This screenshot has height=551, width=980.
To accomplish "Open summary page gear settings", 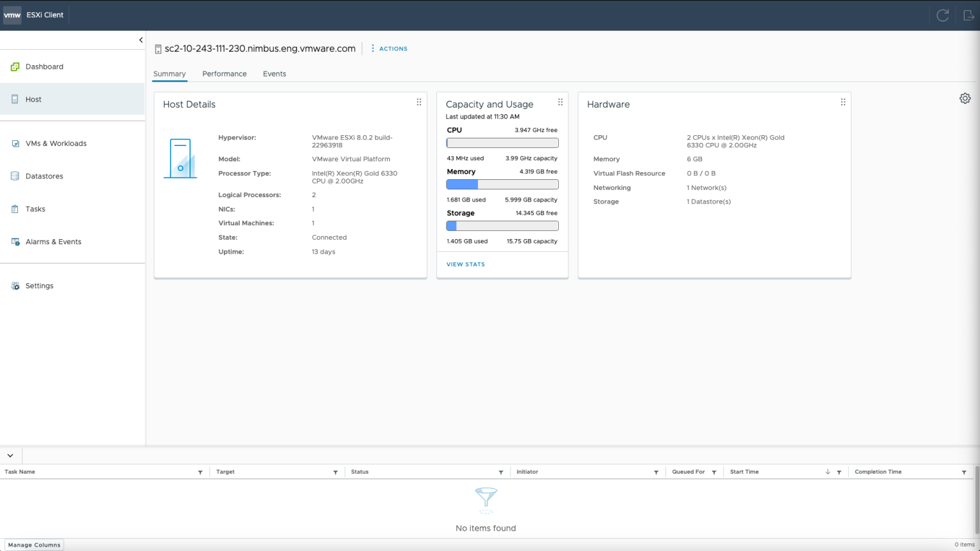I will tap(965, 98).
